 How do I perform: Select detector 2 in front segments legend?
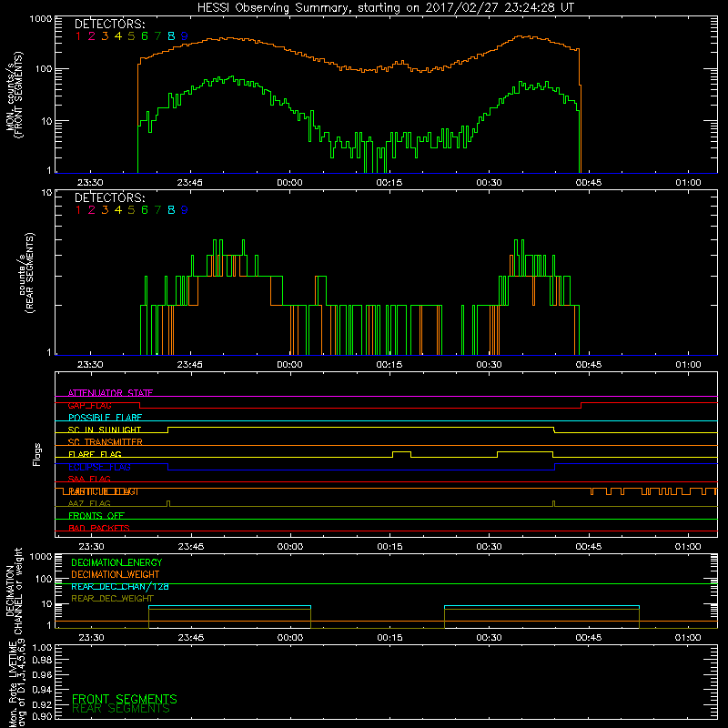click(92, 36)
